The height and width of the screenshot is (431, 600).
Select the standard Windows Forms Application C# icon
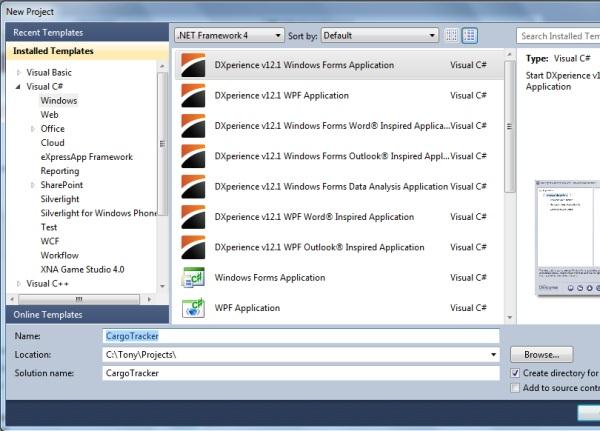pos(193,278)
